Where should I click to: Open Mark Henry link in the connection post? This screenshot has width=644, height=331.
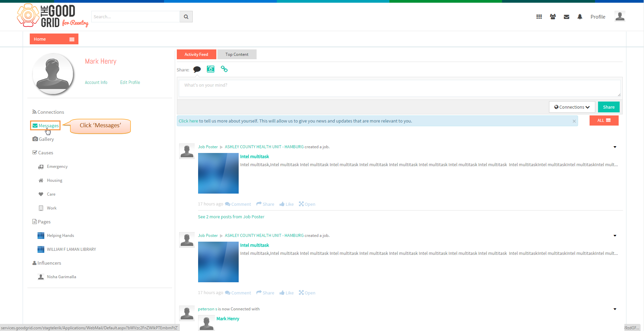pyautogui.click(x=228, y=319)
